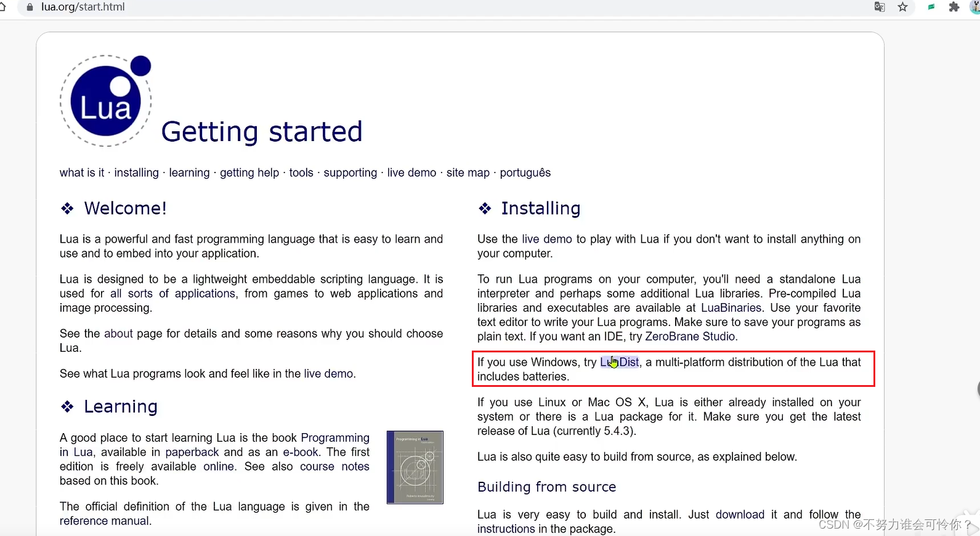Open the Programming in Lua book cover thumbnail
This screenshot has height=536, width=980.
[x=415, y=467]
